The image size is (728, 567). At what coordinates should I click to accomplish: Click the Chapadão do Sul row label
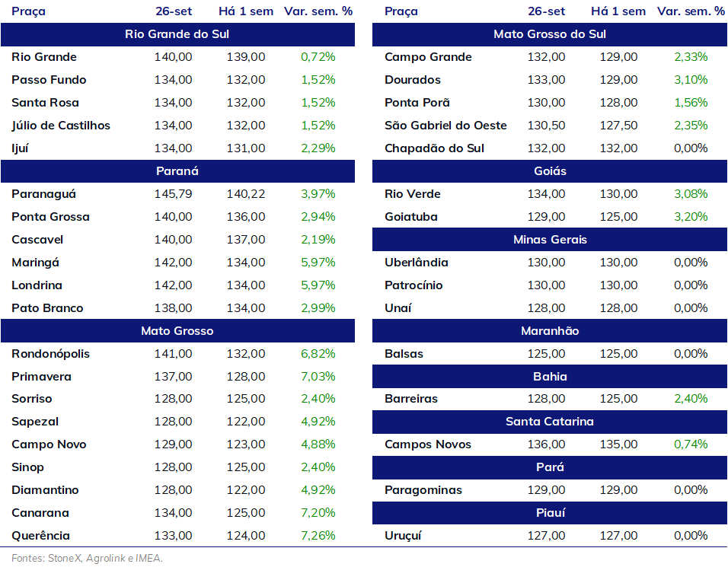pos(434,148)
